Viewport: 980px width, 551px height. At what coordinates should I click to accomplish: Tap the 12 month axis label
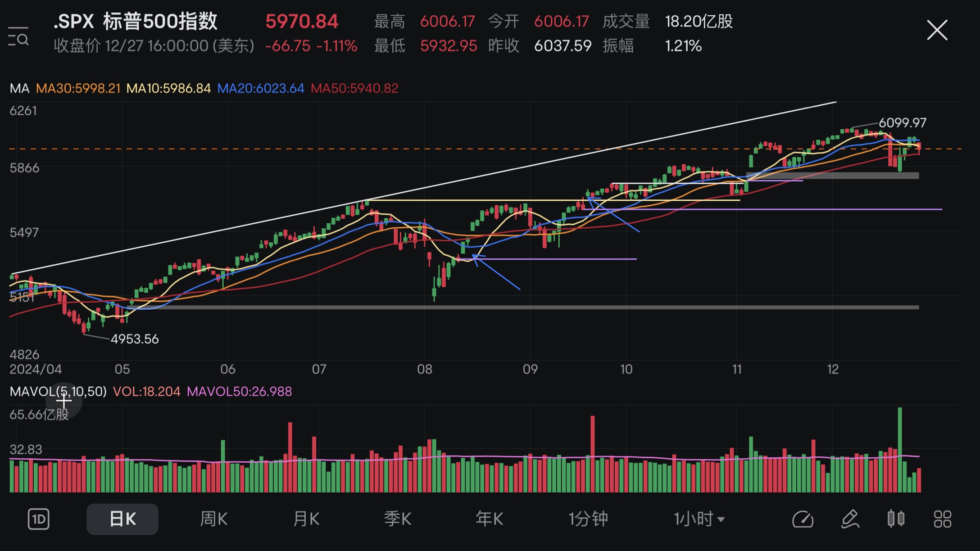833,370
